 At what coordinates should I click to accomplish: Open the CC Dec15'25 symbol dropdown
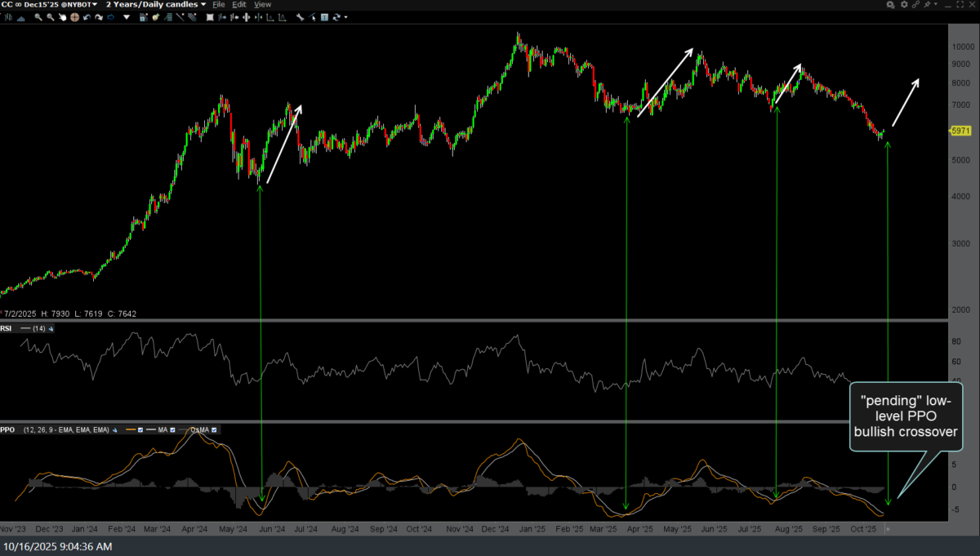[49, 5]
